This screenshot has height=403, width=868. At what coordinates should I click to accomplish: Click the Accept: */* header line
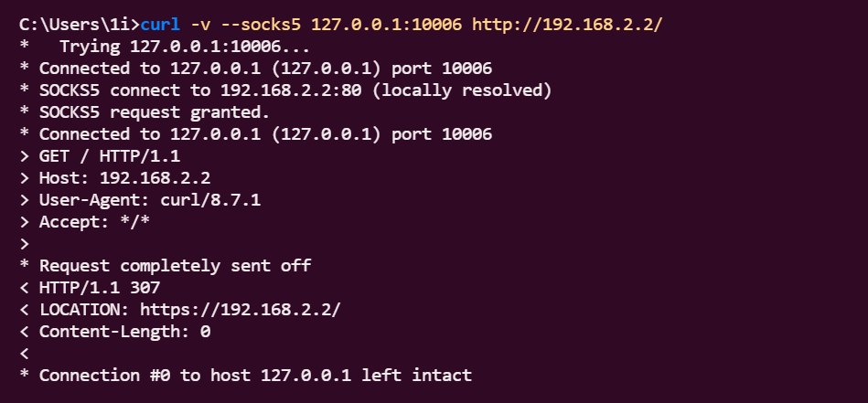(94, 222)
